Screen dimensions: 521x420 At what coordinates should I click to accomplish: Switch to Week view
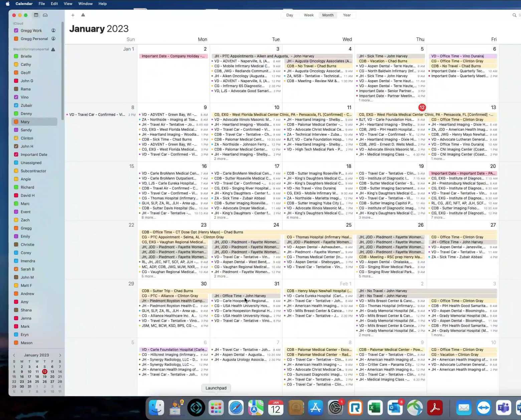click(x=308, y=15)
